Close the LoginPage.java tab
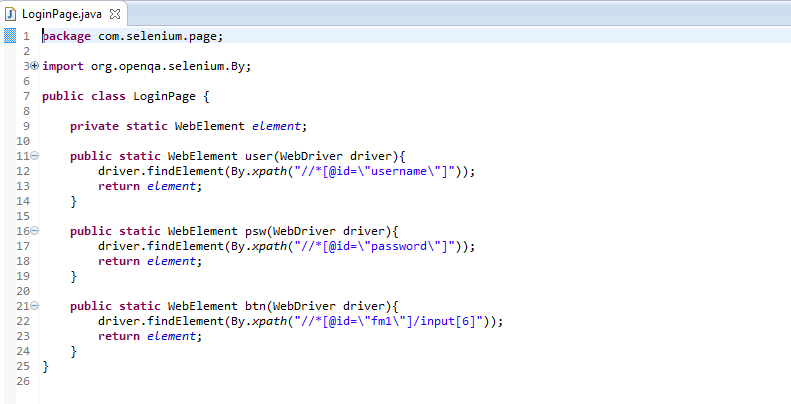The width and height of the screenshot is (791, 404). click(115, 14)
